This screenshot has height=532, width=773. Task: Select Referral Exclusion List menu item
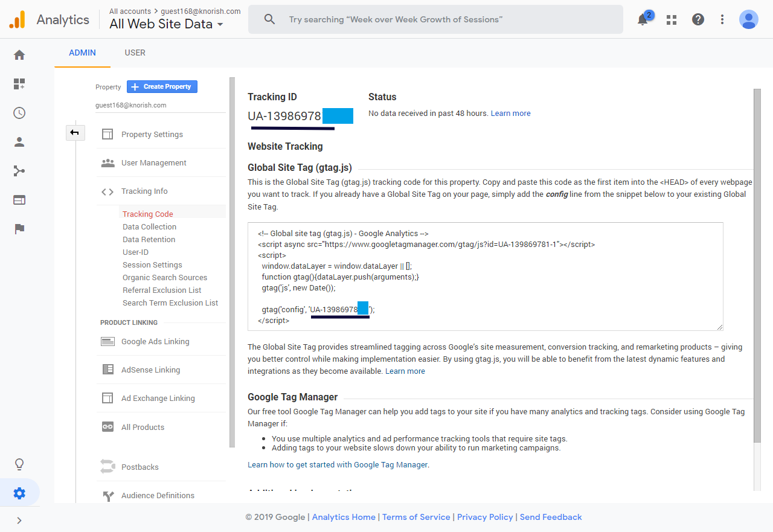pyautogui.click(x=162, y=290)
